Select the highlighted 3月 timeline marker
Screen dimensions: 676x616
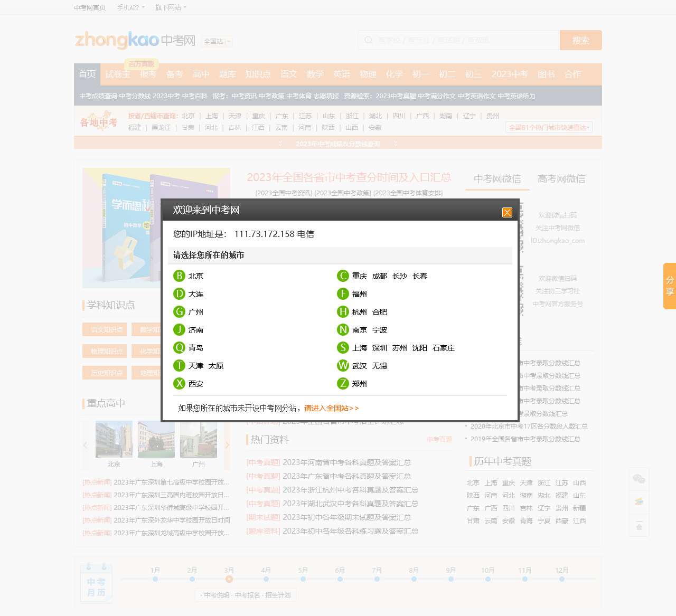[229, 579]
